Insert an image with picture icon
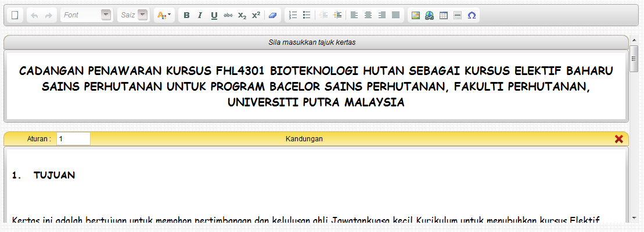 [416, 15]
